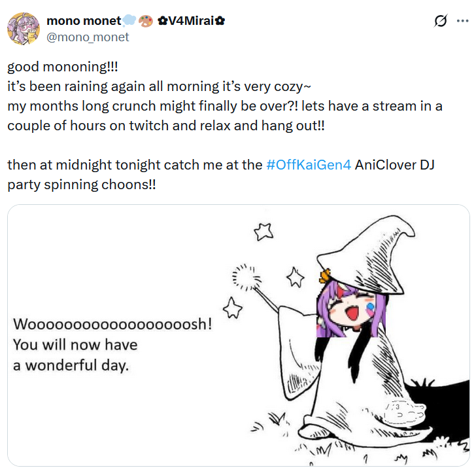Click the @mono_monet handle
The height and width of the screenshot is (468, 476).
(x=88, y=37)
